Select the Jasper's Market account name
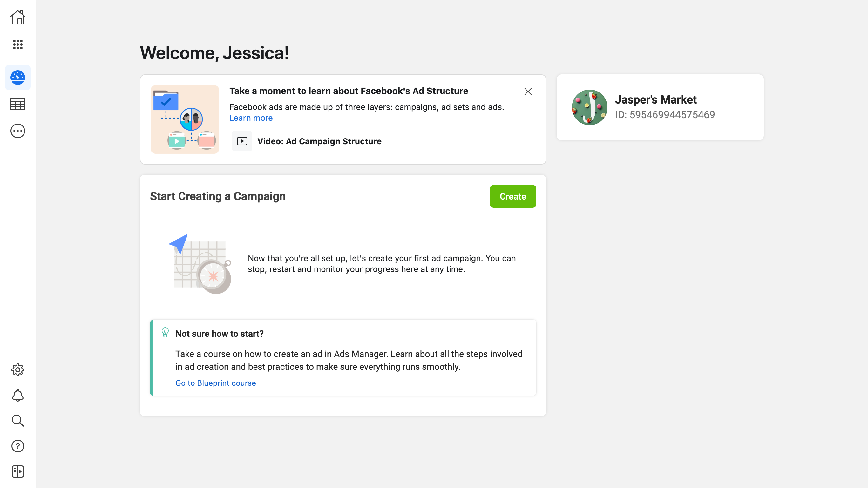Screen dimensions: 868x488 [655, 100]
